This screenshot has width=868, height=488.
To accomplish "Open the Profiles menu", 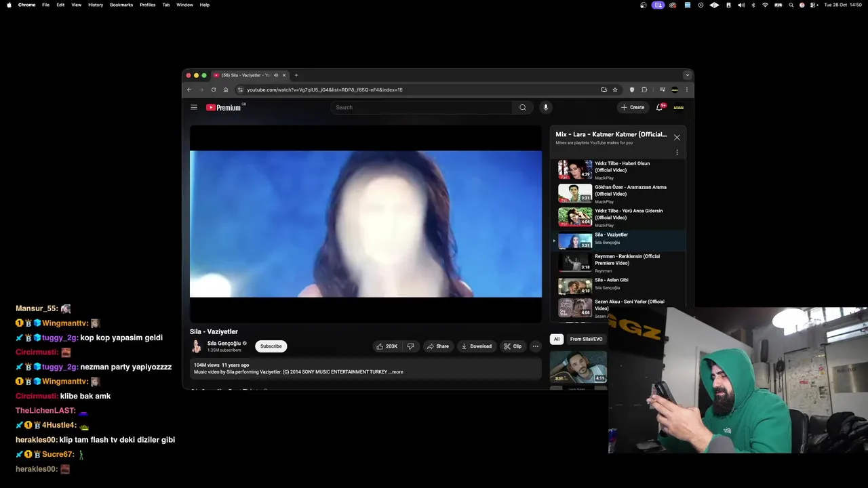I will 147,5.
